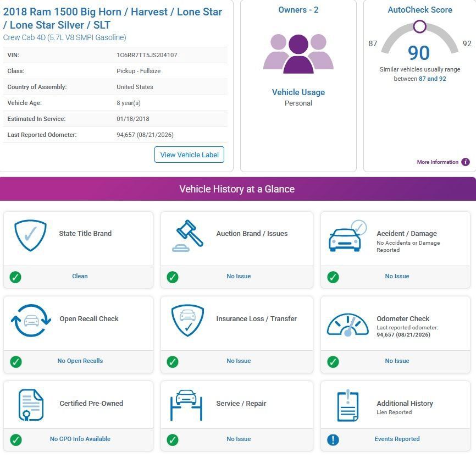Click green checkmark next to No Open Recalls

point(16,362)
